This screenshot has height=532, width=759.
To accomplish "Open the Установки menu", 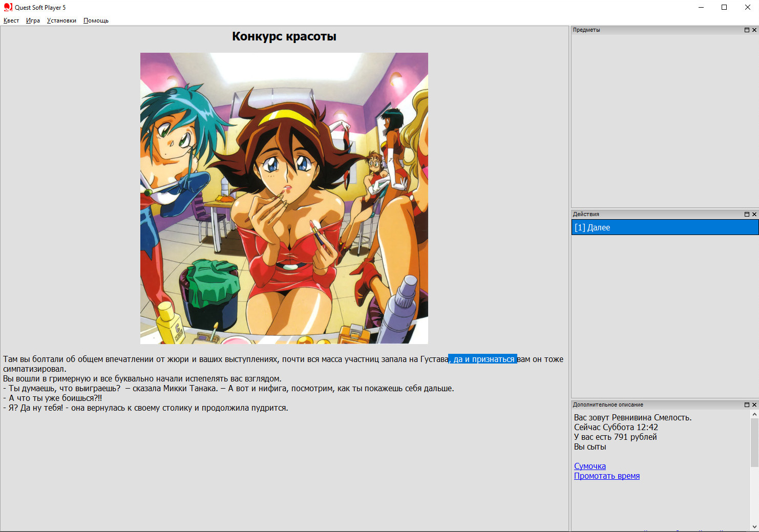I will (61, 20).
